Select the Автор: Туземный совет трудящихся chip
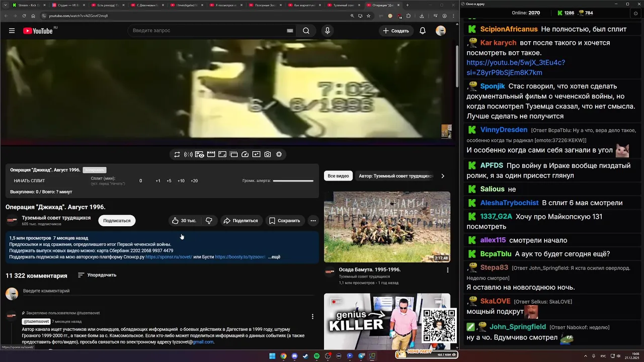 pyautogui.click(x=395, y=176)
